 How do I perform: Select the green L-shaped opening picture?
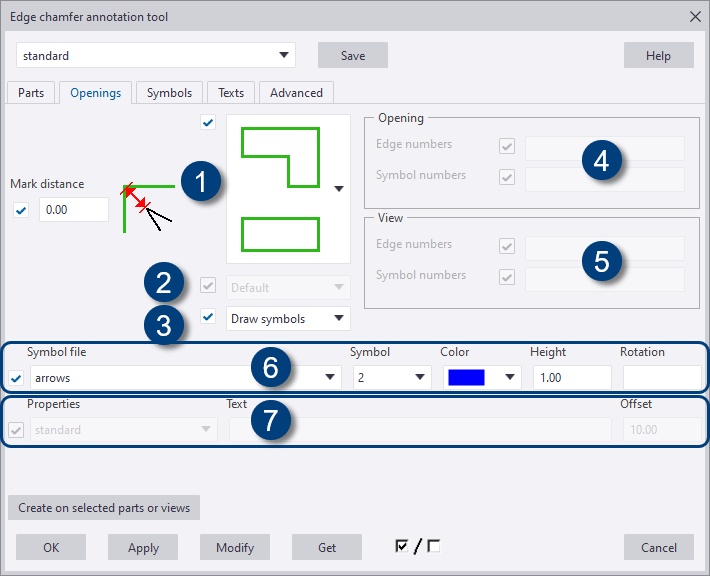pos(281,157)
